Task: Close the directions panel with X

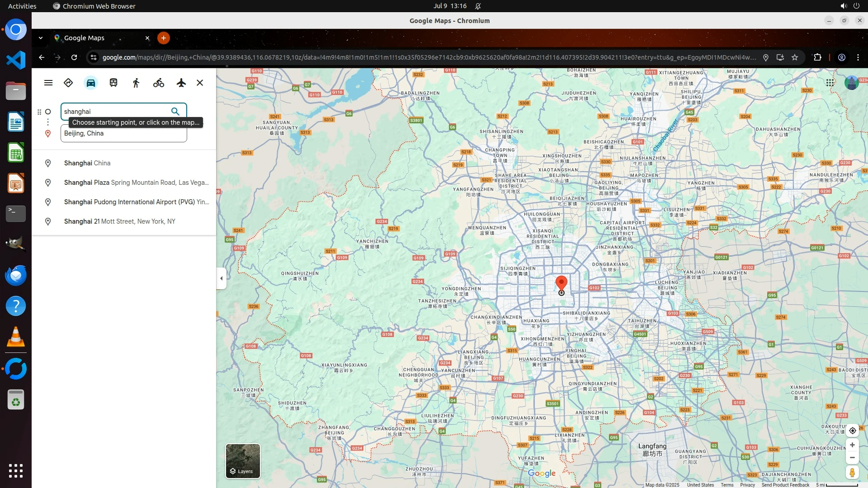Action: pos(200,83)
